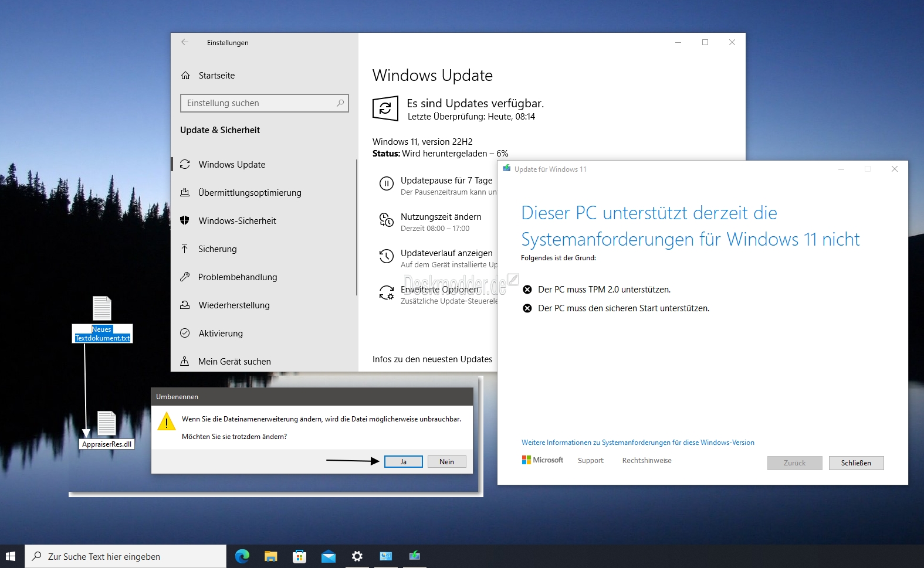The height and width of the screenshot is (568, 924).
Task: Click the pause icon for Updatepause
Action: (x=387, y=183)
